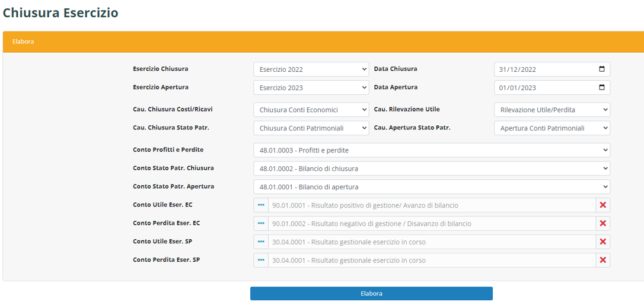Remove the Conto Perdita Eser. SP value
This screenshot has height=308, width=644.
602,261
